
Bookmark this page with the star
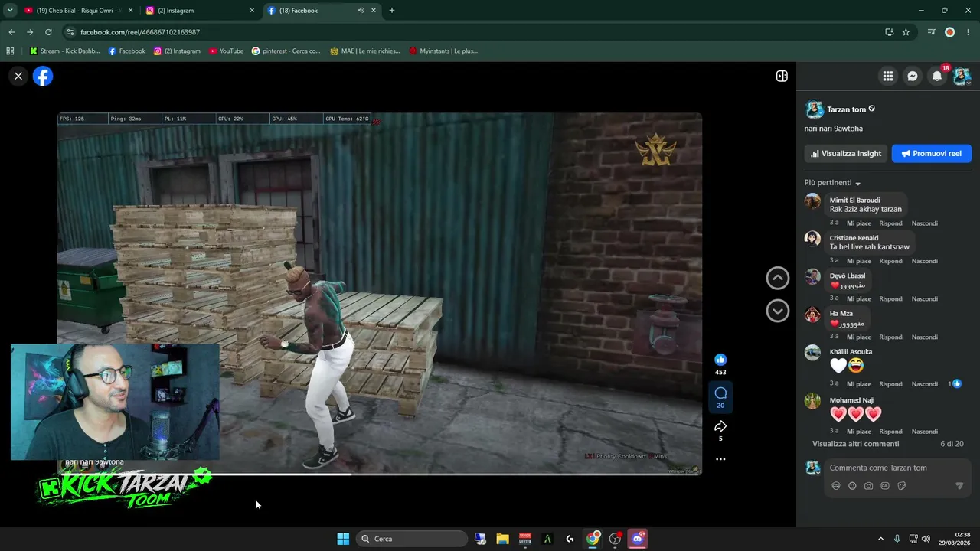pos(906,32)
